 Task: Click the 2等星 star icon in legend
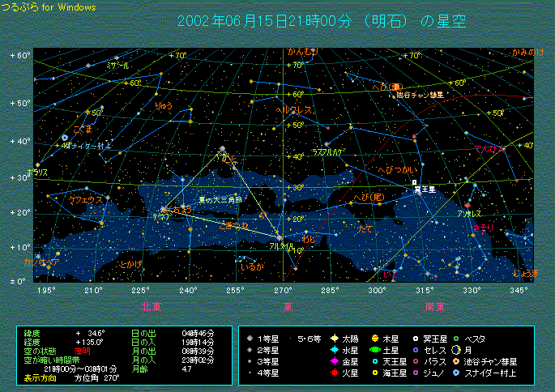(250, 350)
